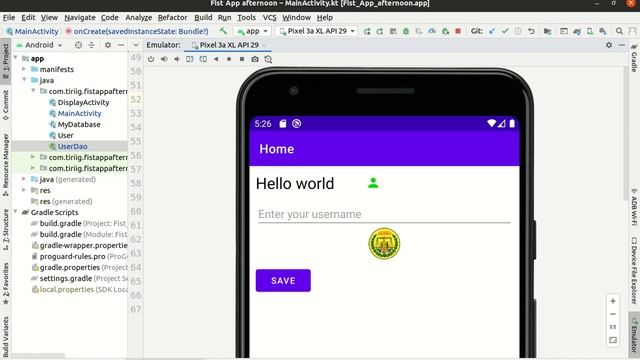The width and height of the screenshot is (640, 360).
Task: Open the Gradle side tool window
Action: pyautogui.click(x=634, y=58)
